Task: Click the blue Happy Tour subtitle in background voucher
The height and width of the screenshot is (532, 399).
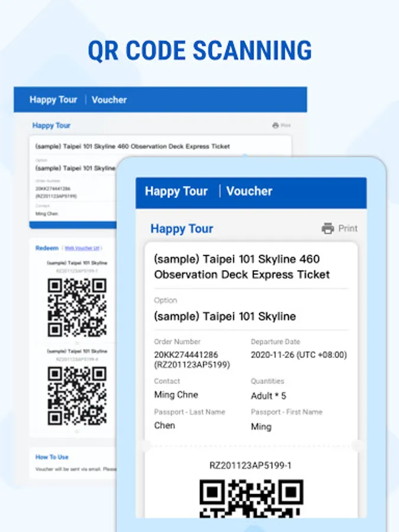Action: coord(51,125)
